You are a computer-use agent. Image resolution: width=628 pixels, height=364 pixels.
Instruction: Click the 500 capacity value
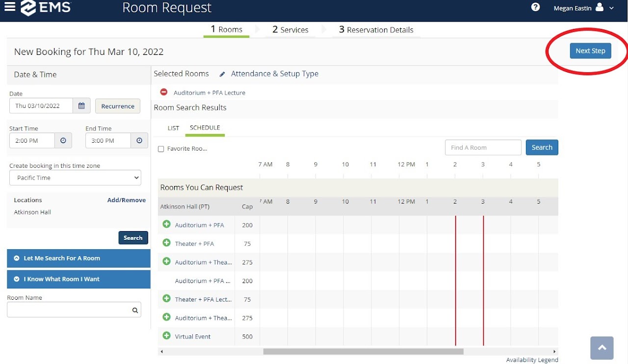point(247,337)
